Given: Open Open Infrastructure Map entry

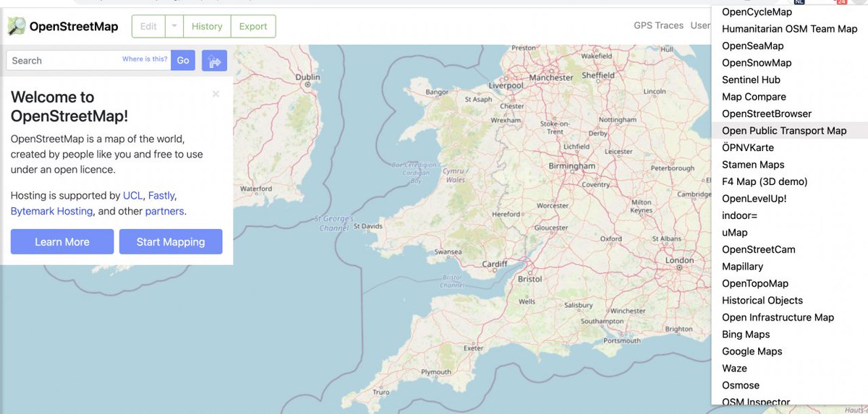Looking at the screenshot, I should (790, 317).
